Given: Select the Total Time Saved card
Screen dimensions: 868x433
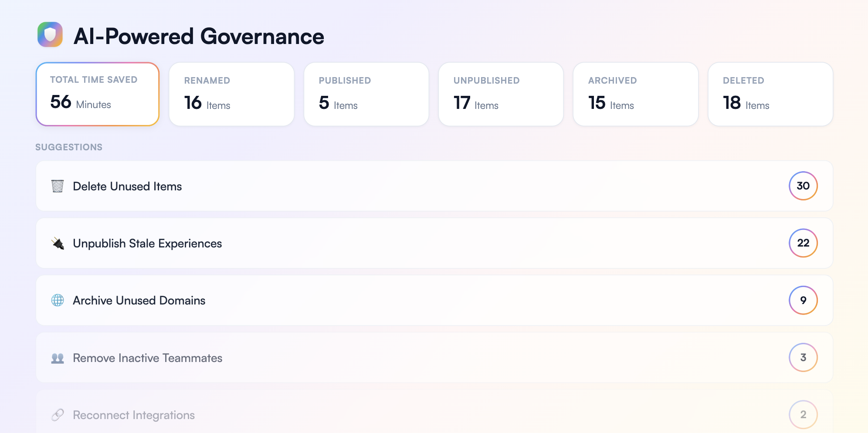Looking at the screenshot, I should tap(98, 94).
